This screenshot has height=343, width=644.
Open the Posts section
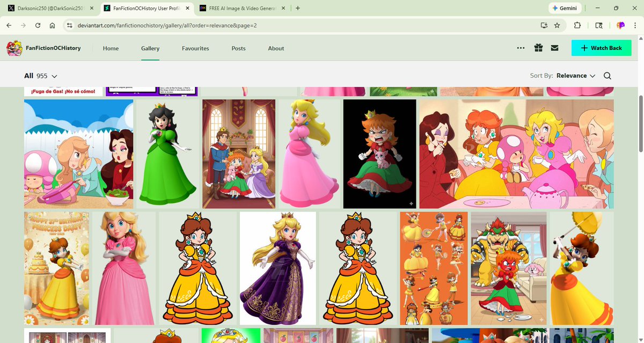(238, 48)
